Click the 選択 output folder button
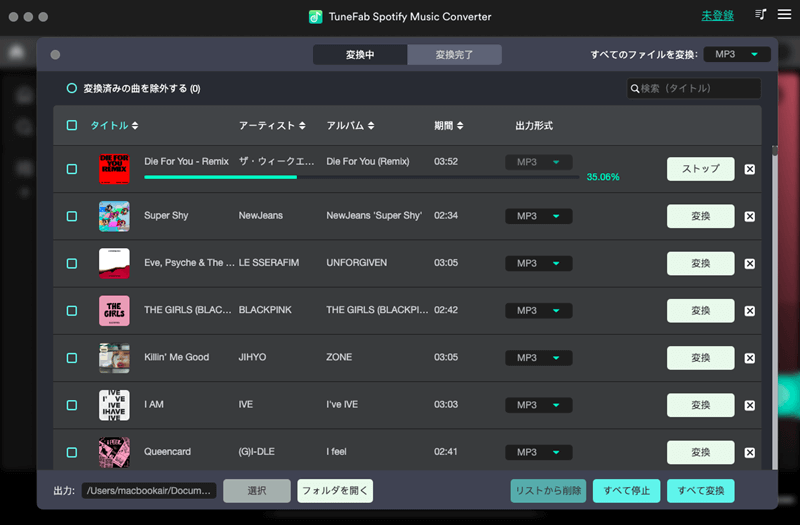Viewport: 800px width, 525px height. pyautogui.click(x=257, y=491)
